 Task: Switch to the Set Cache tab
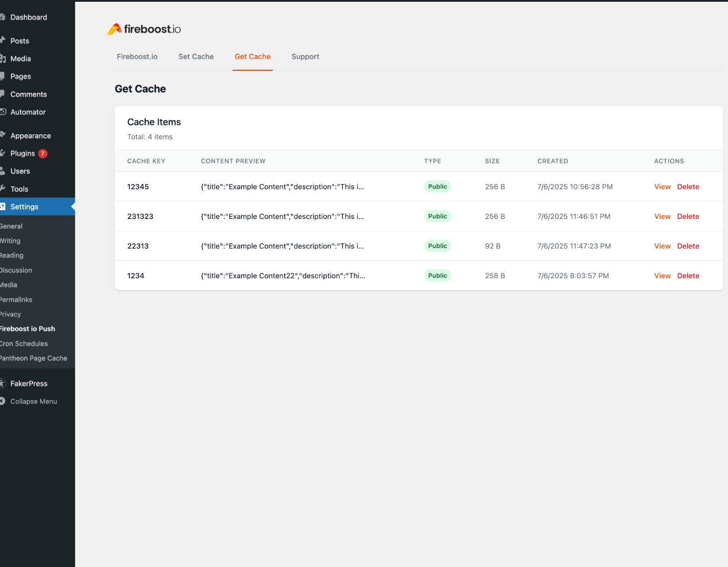pos(196,57)
